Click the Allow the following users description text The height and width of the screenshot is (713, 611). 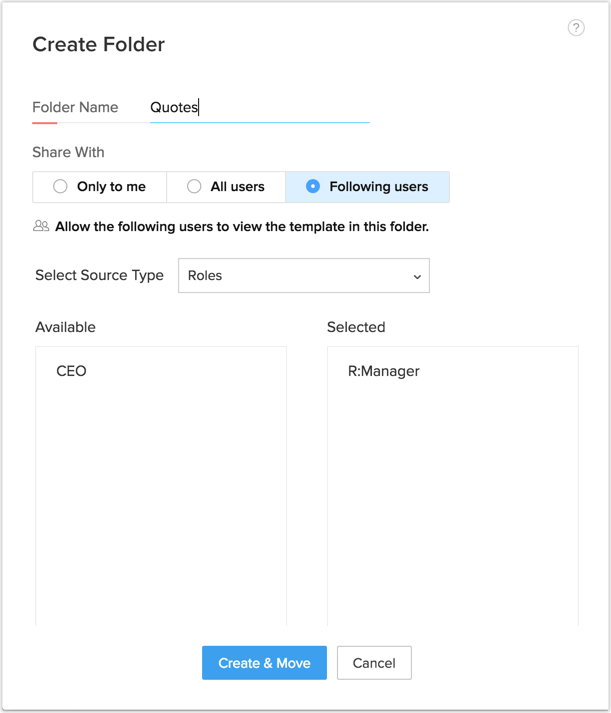(242, 227)
